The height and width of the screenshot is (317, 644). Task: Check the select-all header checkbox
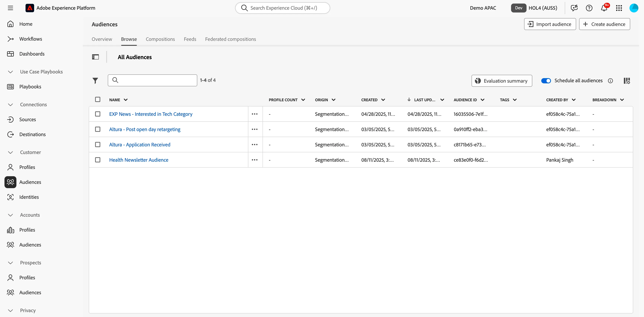pos(98,100)
